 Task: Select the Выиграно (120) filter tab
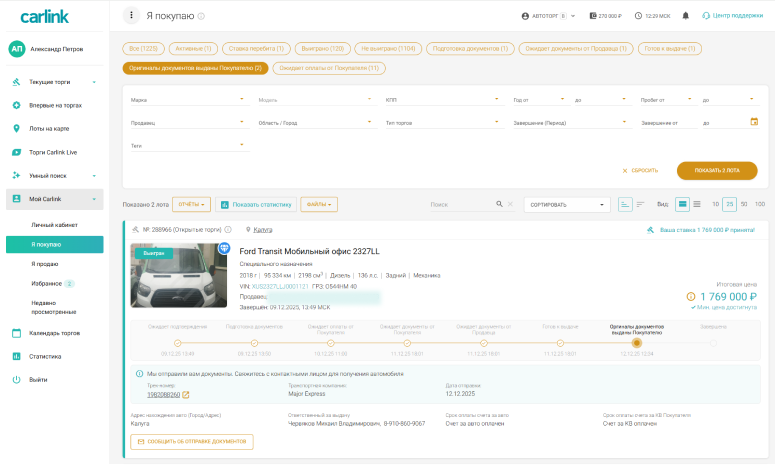[322, 48]
